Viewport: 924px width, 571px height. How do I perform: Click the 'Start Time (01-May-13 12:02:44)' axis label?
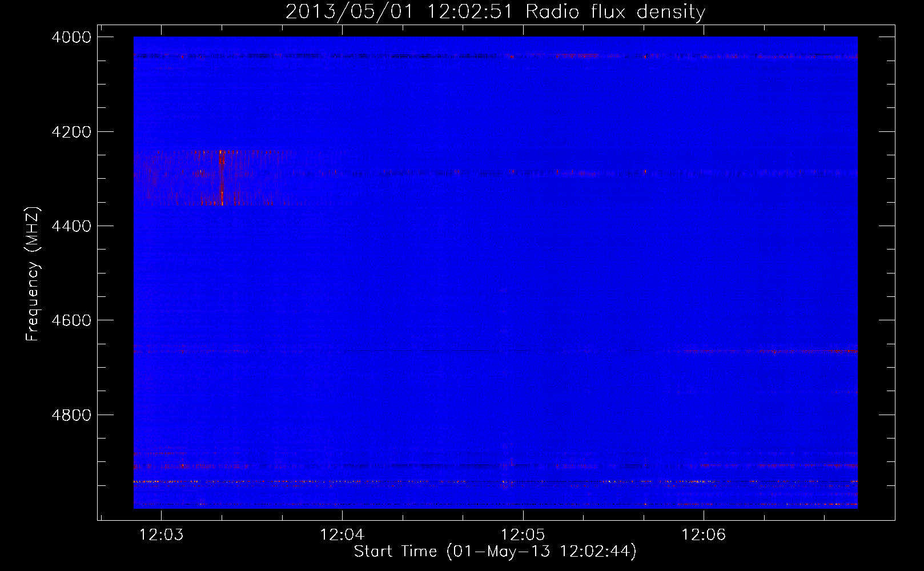pyautogui.click(x=495, y=552)
